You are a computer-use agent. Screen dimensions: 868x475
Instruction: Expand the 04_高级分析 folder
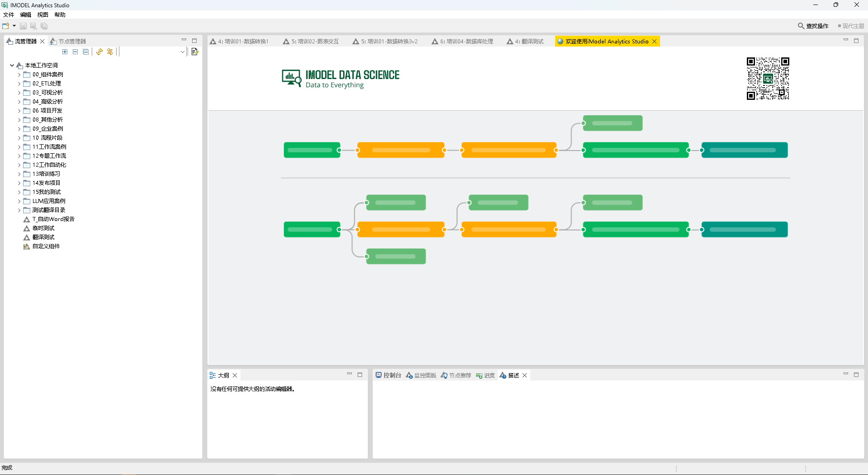[19, 102]
